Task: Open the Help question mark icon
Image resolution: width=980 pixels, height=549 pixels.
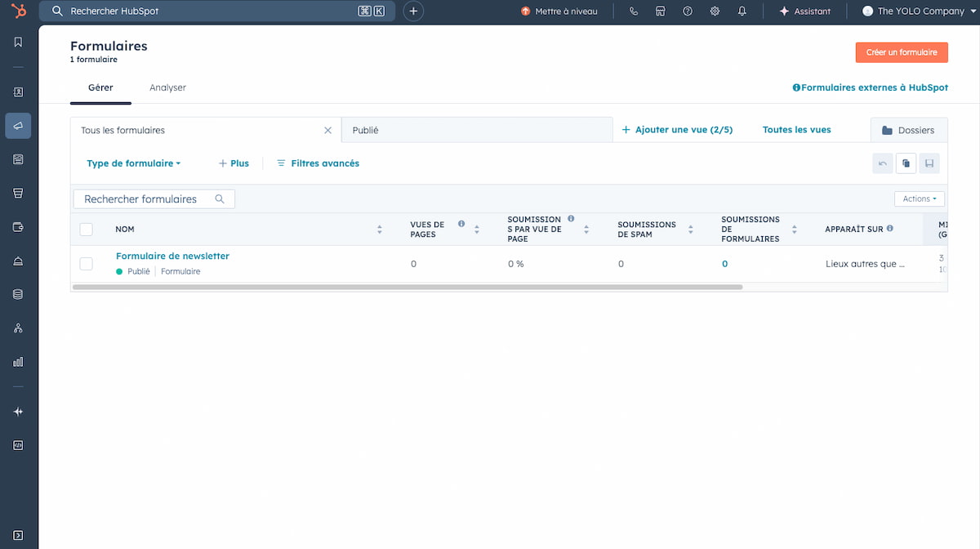Action: click(x=688, y=11)
